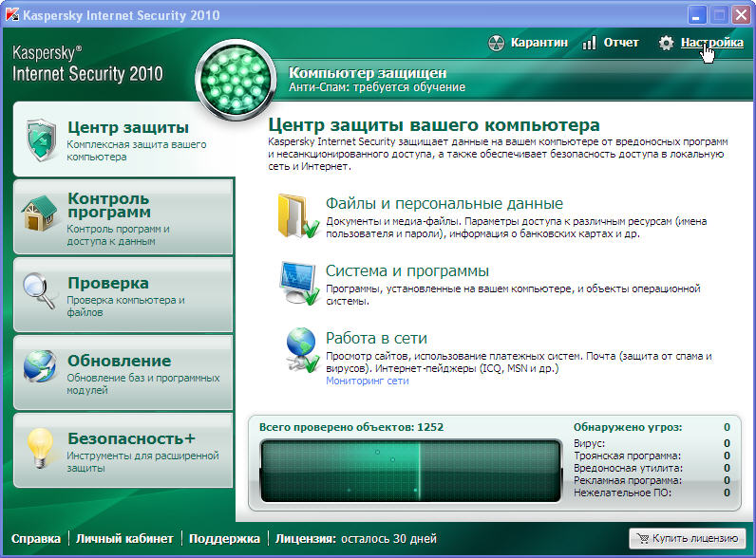The height and width of the screenshot is (558, 756).
Task: Click the Отчет bar-chart icon
Action: click(589, 43)
